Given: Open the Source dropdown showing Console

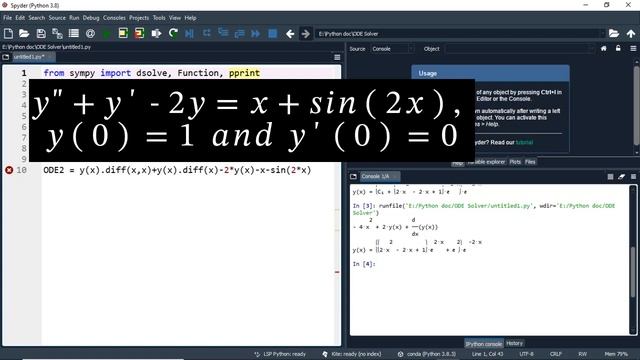Looking at the screenshot, I should point(393,49).
